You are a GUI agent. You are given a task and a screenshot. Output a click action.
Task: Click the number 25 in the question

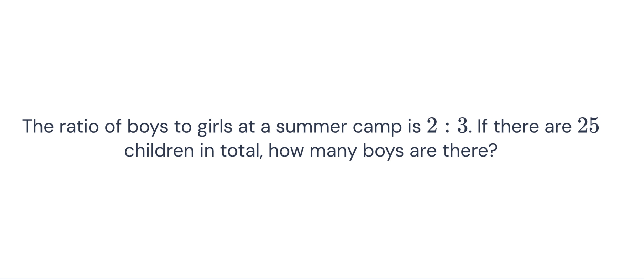(588, 126)
